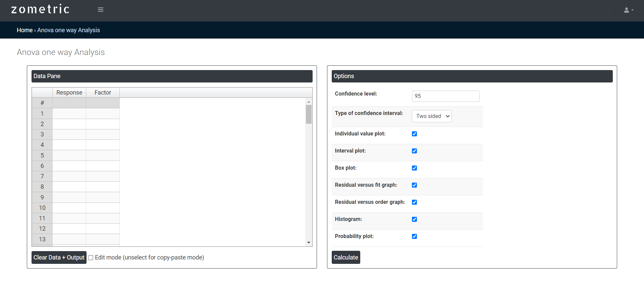Click Response cell in row 1
Screen dimensions: 644x290
pyautogui.click(x=69, y=114)
